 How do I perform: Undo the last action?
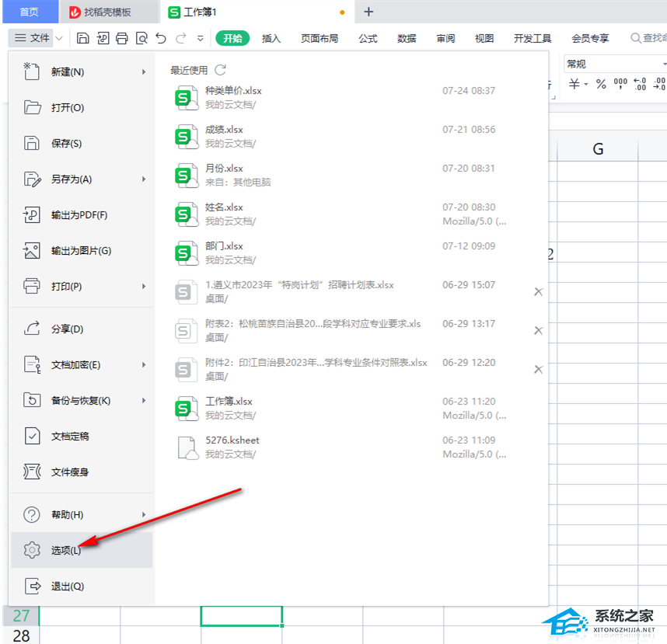(161, 38)
